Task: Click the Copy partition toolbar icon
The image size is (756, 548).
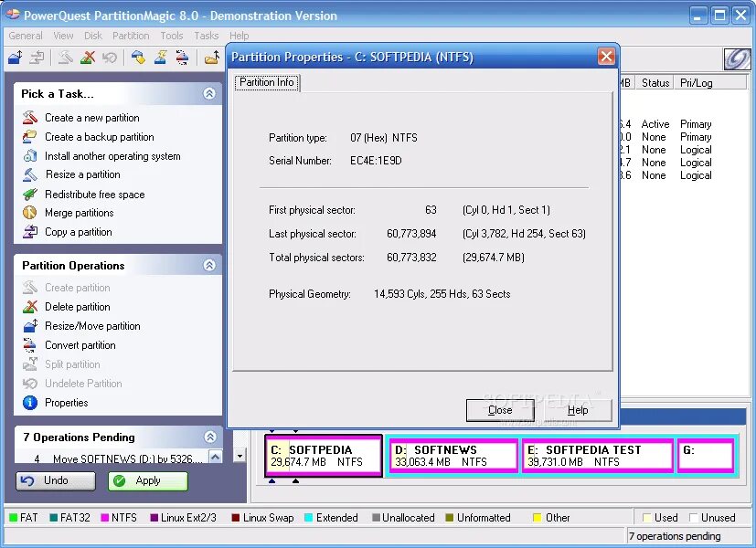Action: [x=37, y=58]
